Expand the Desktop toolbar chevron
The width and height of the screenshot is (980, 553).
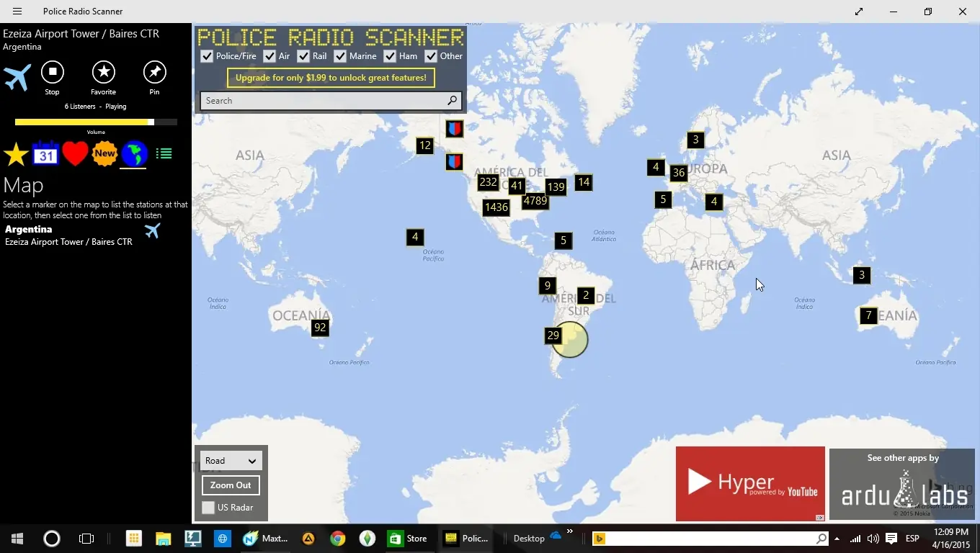point(569,532)
